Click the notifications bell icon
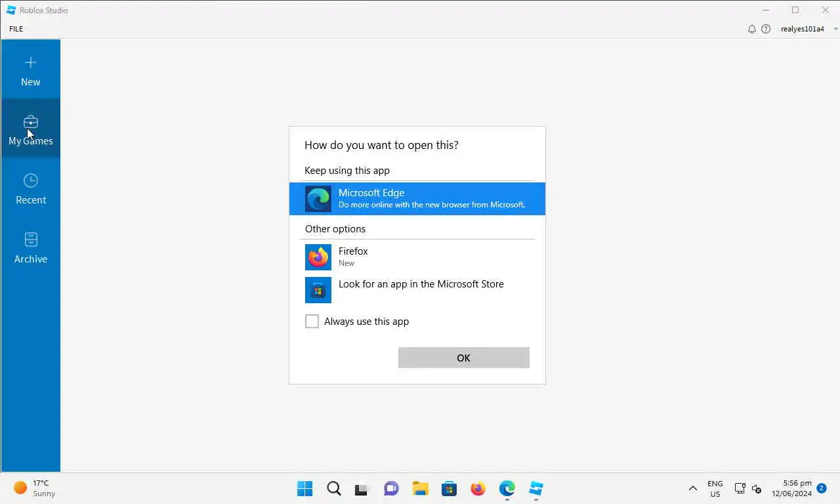 coord(752,29)
